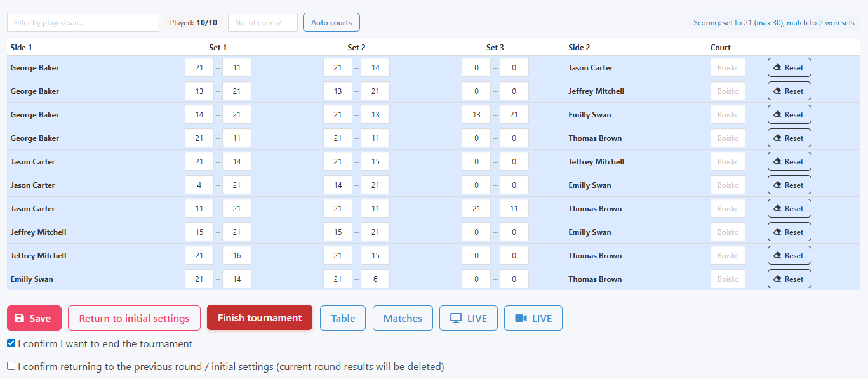
Task: Click eraser icon in George Baker vs Jeffrey Mitchell row
Action: pyautogui.click(x=778, y=91)
